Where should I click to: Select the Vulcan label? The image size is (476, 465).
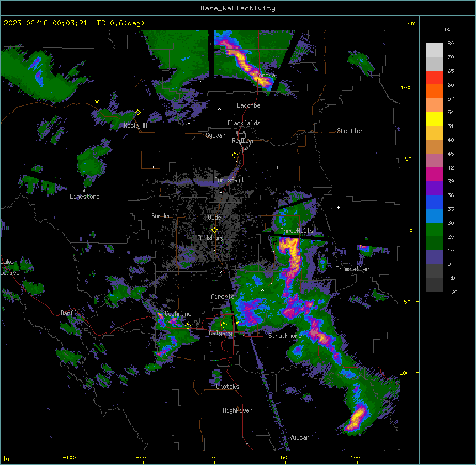coord(299,437)
